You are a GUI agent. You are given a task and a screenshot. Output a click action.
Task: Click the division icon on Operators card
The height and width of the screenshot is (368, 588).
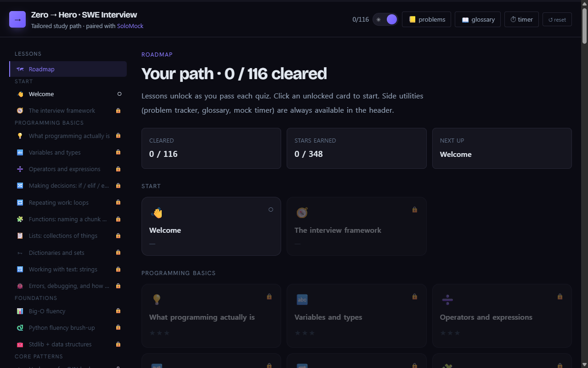tap(447, 300)
